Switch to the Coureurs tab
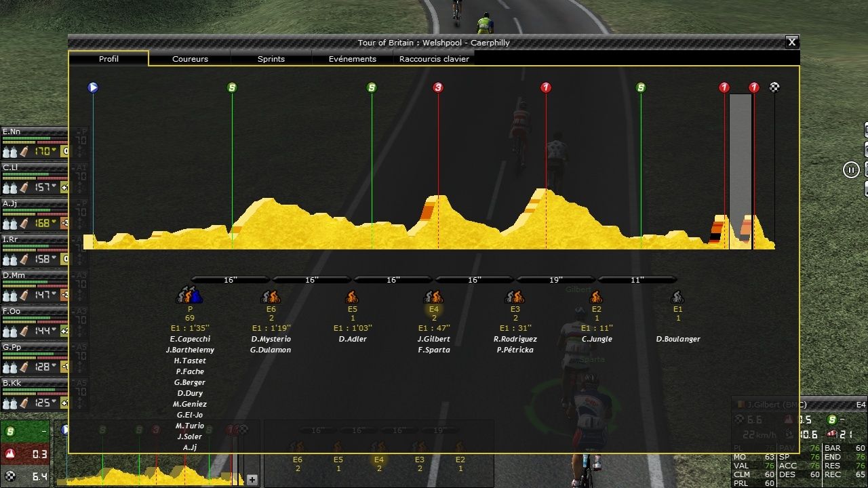Screen dimensions: 868x488 [x=190, y=59]
